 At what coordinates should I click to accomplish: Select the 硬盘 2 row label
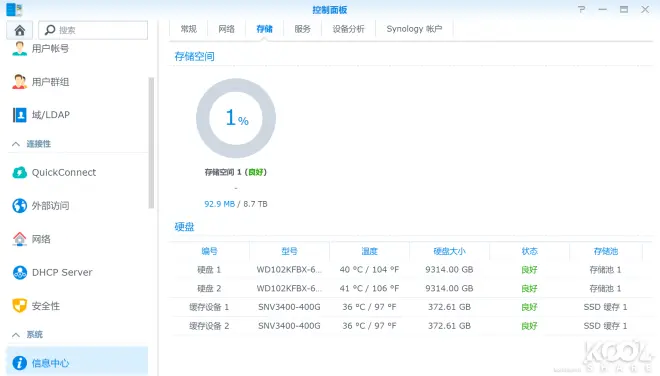click(209, 288)
